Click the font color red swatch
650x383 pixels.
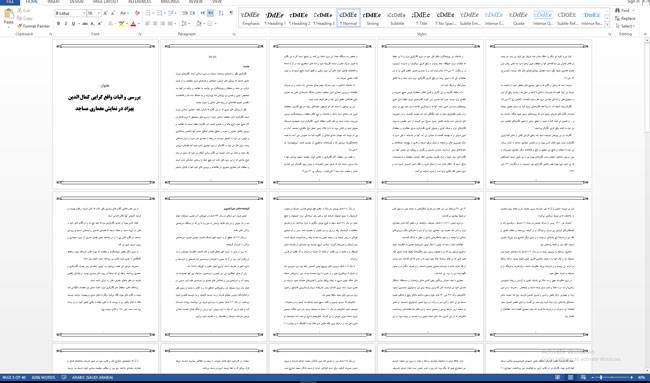133,24
